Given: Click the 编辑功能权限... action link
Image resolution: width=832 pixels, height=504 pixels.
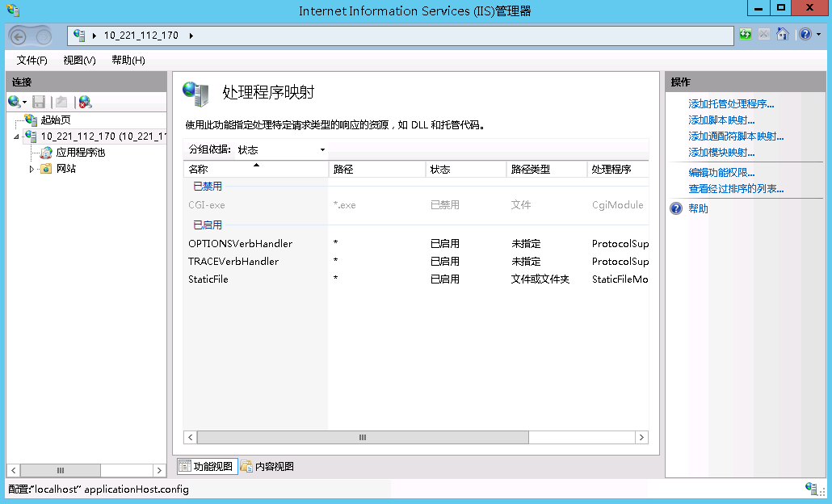Looking at the screenshot, I should [721, 173].
